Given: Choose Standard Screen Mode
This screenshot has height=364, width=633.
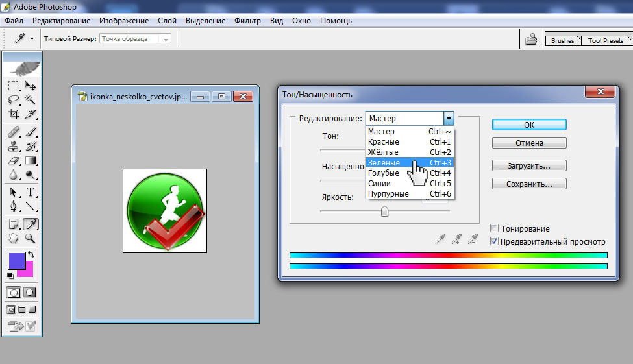Looking at the screenshot, I should (11, 309).
